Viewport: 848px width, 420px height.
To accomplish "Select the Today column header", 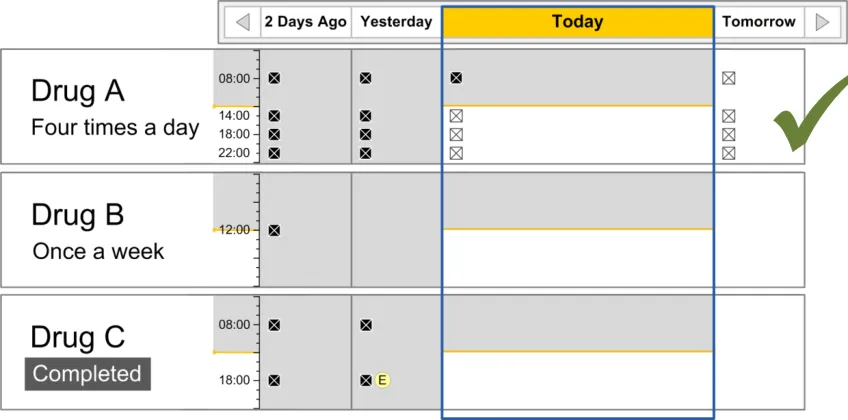I will coord(577,22).
